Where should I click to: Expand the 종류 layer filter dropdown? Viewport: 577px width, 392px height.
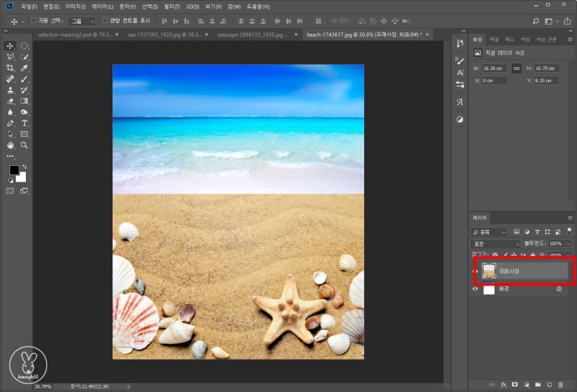tap(489, 232)
